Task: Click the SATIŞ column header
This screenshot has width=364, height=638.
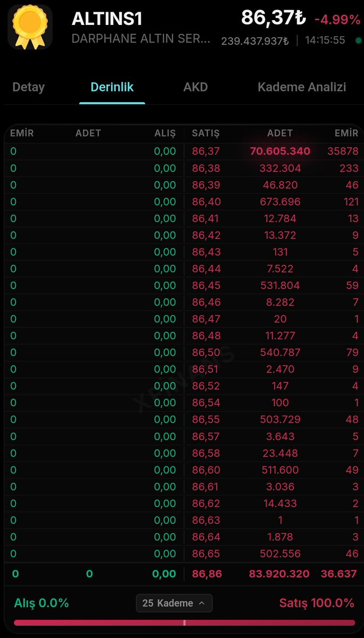Action: pos(206,133)
